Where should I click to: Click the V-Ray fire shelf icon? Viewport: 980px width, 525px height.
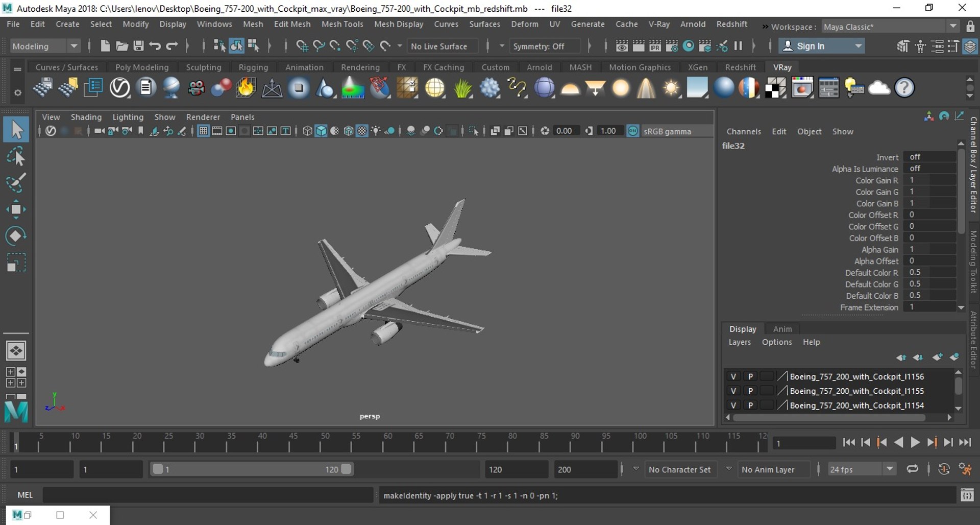click(246, 88)
